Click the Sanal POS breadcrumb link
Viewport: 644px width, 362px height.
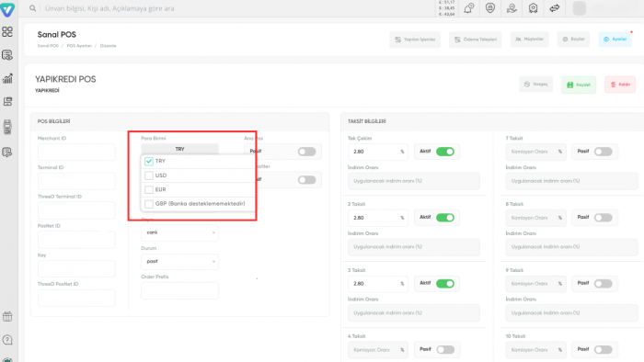click(x=48, y=46)
